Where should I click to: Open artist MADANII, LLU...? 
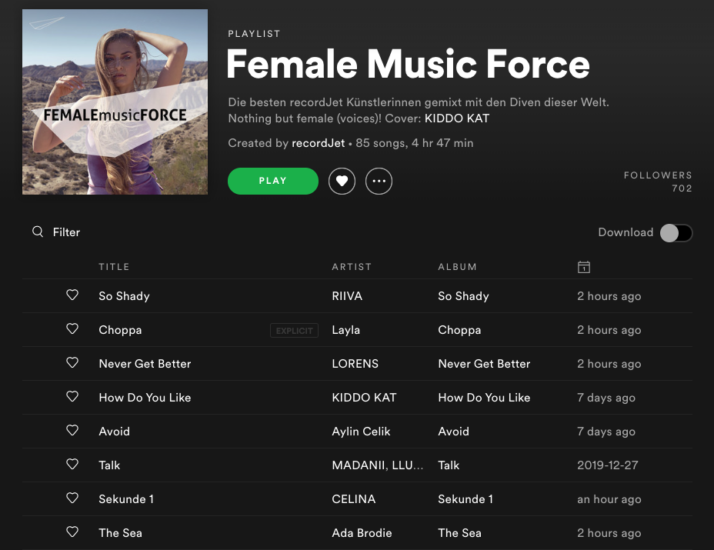pos(377,465)
